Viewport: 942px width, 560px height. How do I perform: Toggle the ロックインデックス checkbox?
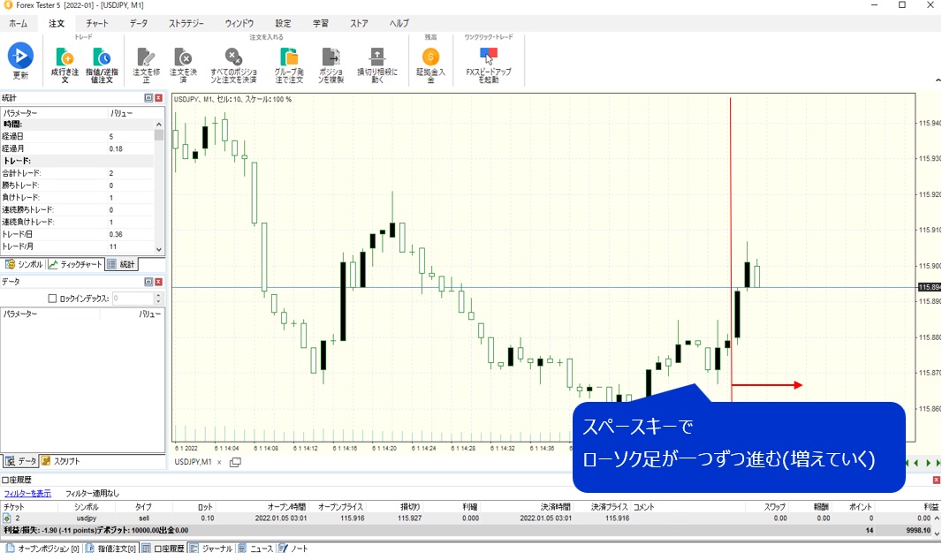(x=52, y=299)
